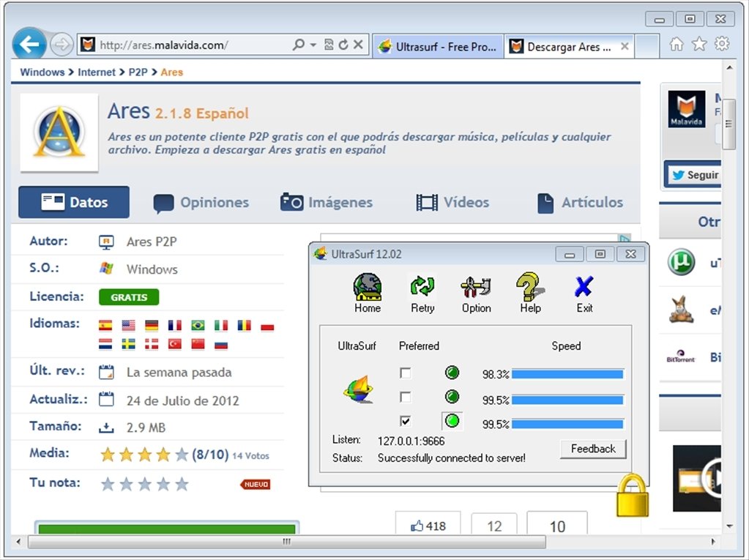The image size is (749, 560).
Task: Click the green download progress bar
Action: pyautogui.click(x=167, y=529)
